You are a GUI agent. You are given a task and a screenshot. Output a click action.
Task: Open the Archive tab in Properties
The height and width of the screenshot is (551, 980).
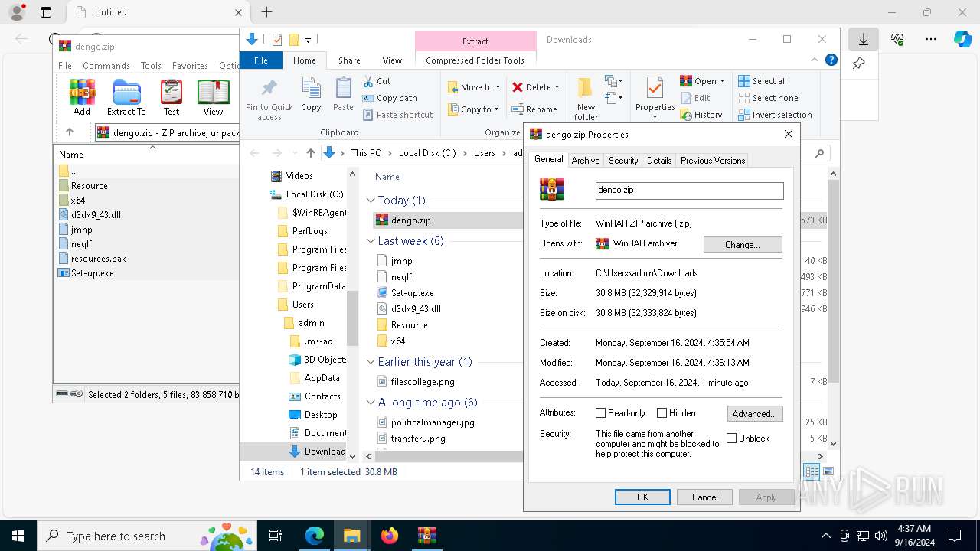pyautogui.click(x=586, y=161)
